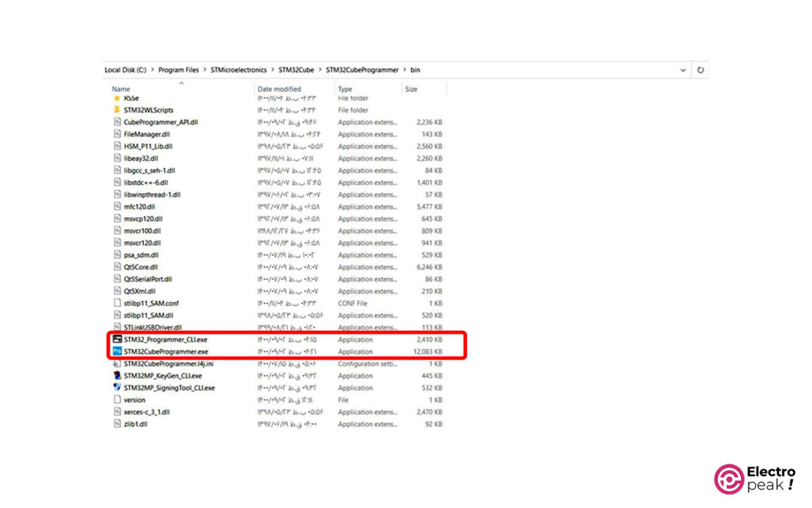Expand the chevron after STM32Cube breadcrumb

point(320,70)
